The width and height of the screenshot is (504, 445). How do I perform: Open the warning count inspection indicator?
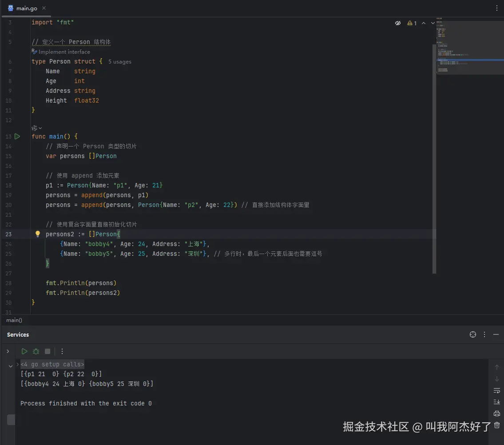412,23
